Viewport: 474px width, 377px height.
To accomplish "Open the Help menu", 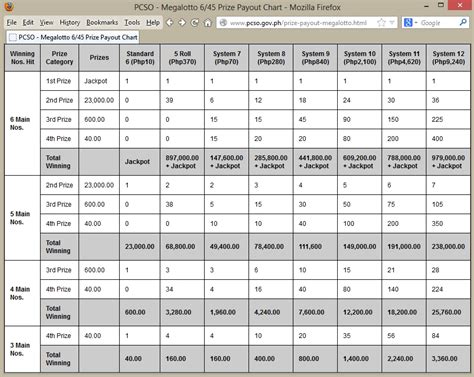I will (x=153, y=22).
